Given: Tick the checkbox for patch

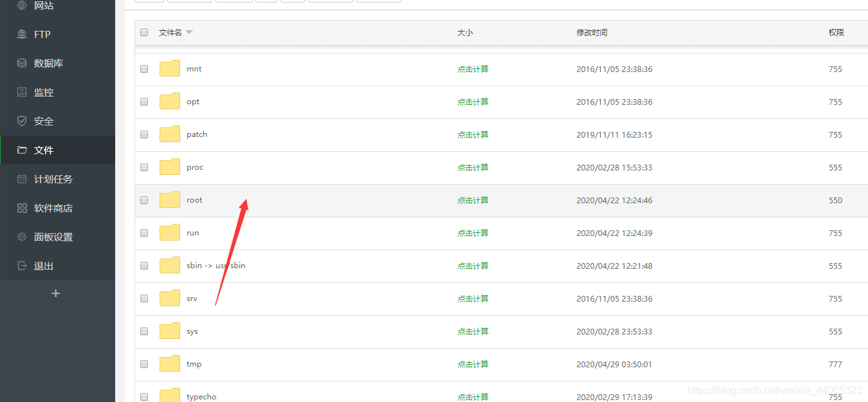Looking at the screenshot, I should (144, 134).
